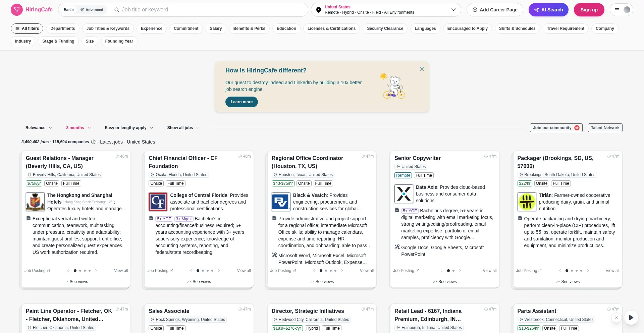
Task: Open the 3 months date dropdown
Action: (78, 128)
